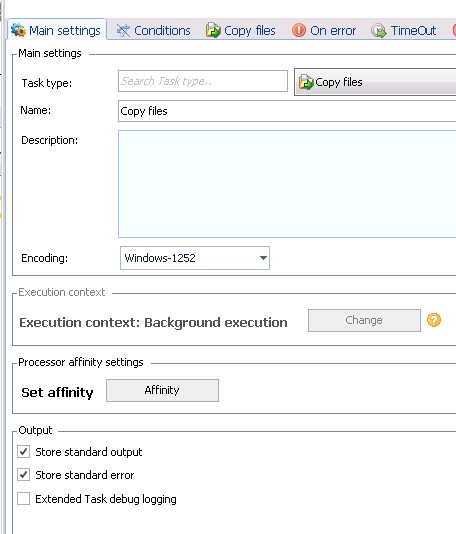Click the Copy files tab folder icon
456x534 pixels.
213,30
